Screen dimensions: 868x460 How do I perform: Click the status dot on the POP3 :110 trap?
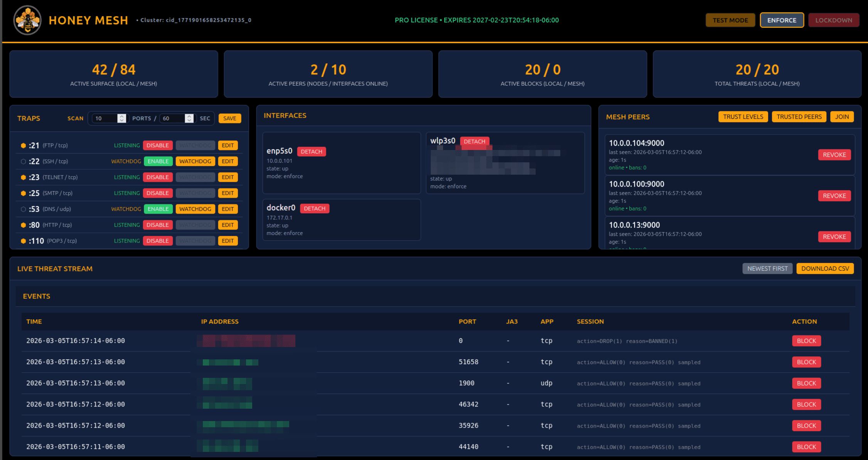click(23, 240)
